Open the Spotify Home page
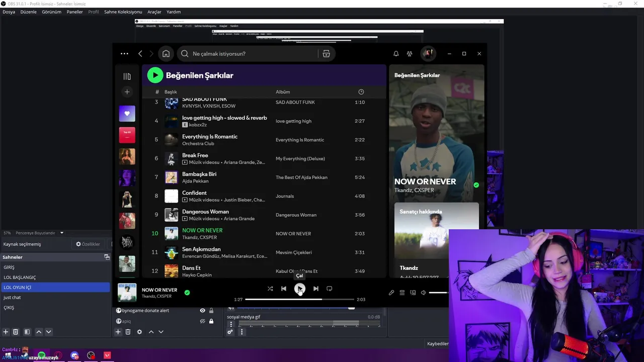 [x=166, y=54]
